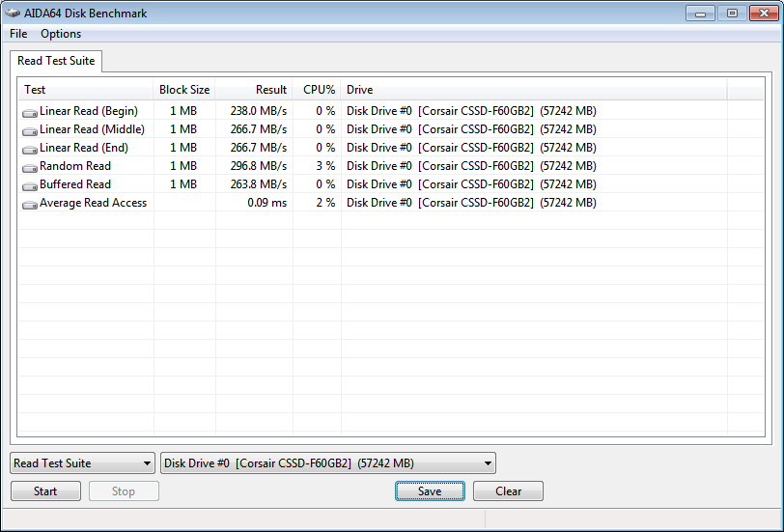Click the Random Read drive icon
This screenshot has width=784, height=532.
30,167
